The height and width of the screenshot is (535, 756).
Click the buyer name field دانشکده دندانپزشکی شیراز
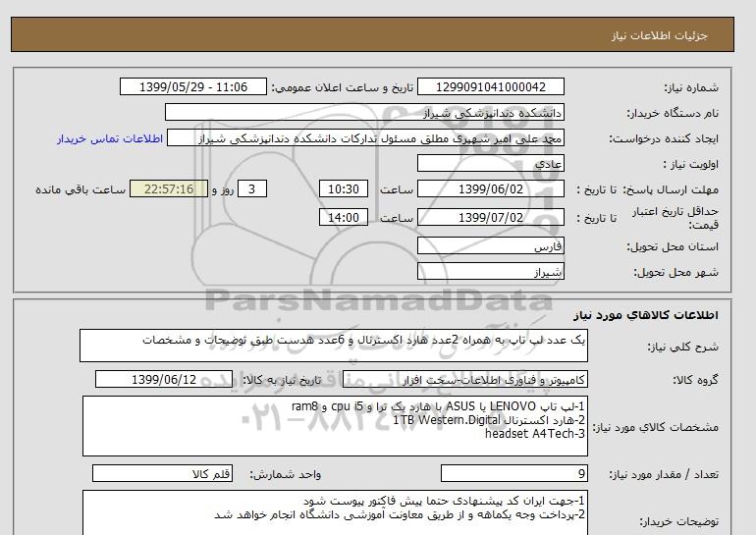point(364,112)
